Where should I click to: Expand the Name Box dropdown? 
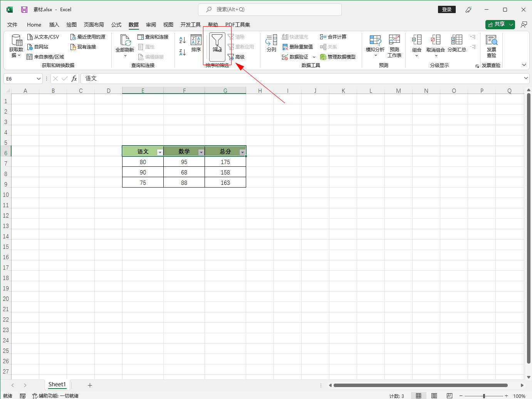pyautogui.click(x=39, y=79)
